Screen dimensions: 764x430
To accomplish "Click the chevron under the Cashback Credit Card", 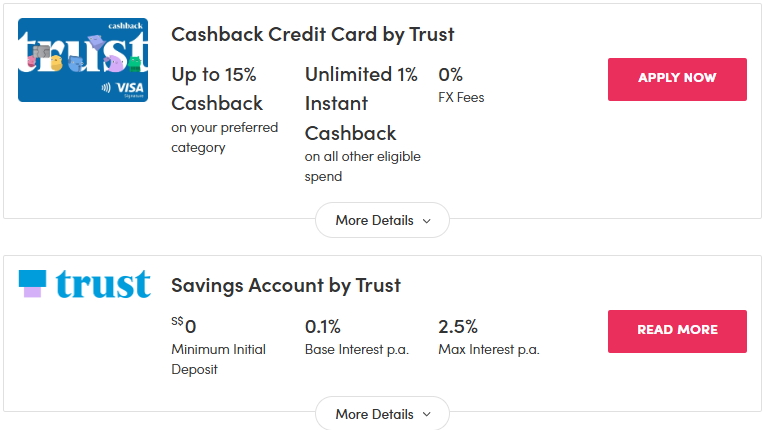I will 427,221.
